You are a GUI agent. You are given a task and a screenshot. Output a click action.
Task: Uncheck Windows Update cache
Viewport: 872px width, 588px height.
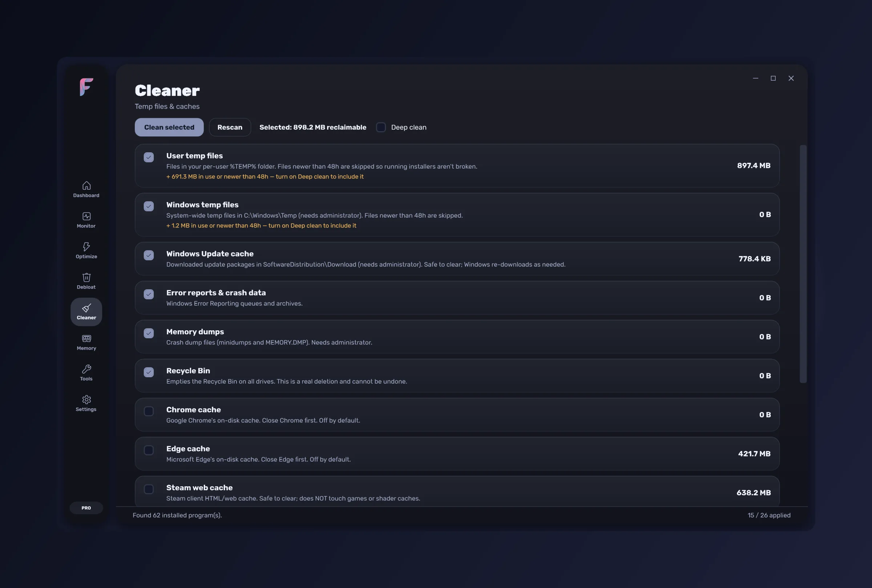[149, 255]
